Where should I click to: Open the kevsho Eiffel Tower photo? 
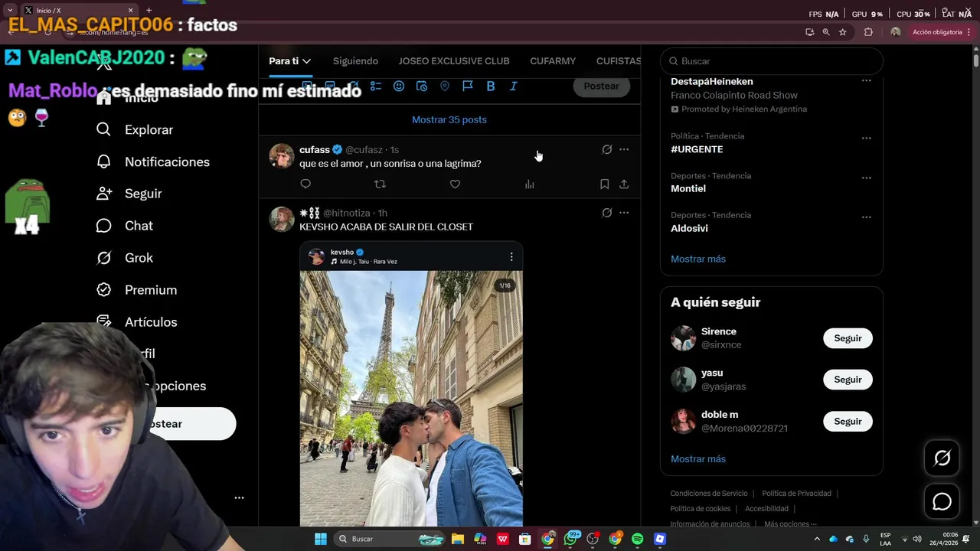click(x=411, y=398)
